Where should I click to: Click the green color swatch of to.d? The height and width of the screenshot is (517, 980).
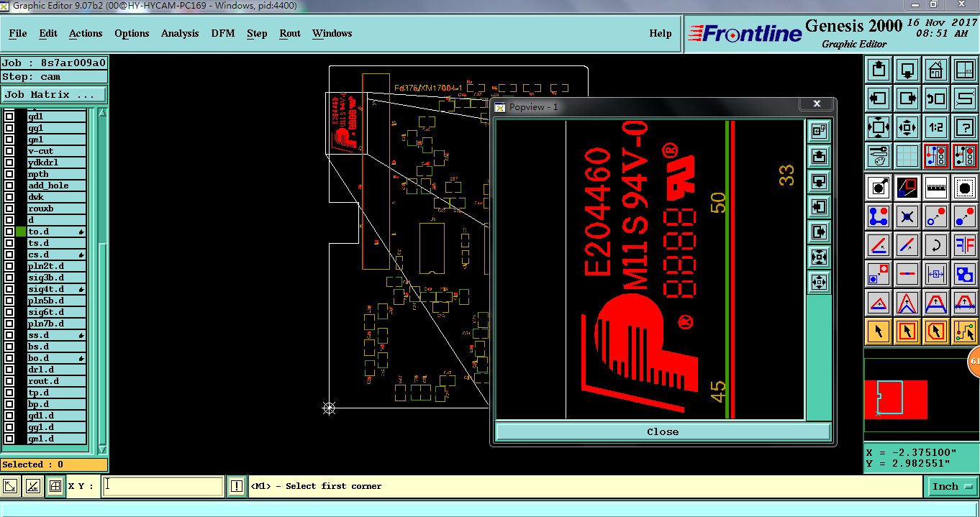(21, 232)
